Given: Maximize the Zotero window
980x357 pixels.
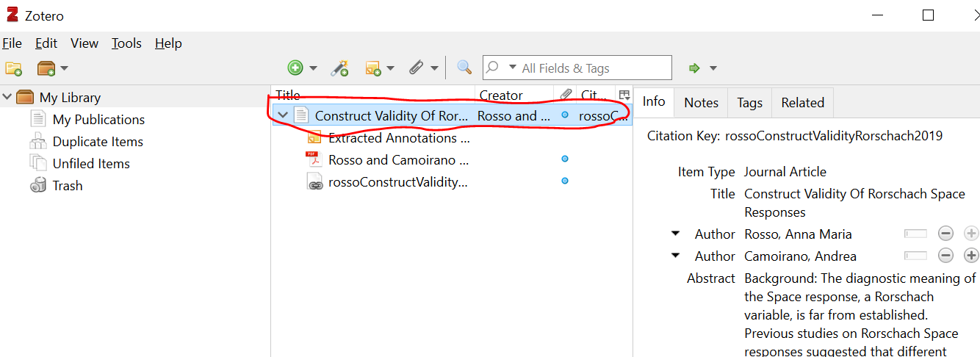Looking at the screenshot, I should click(929, 15).
